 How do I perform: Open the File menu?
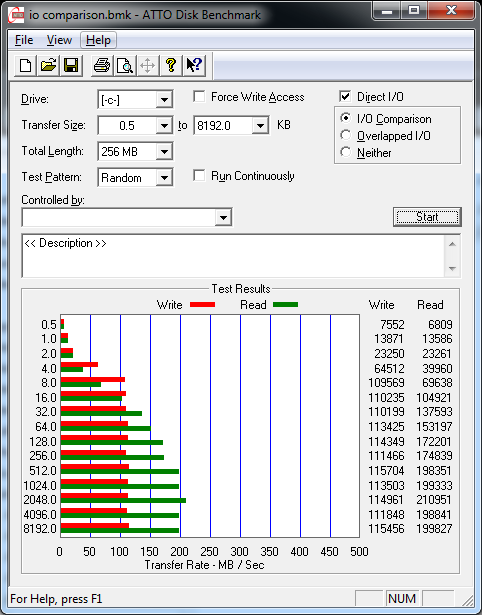[x=24, y=40]
